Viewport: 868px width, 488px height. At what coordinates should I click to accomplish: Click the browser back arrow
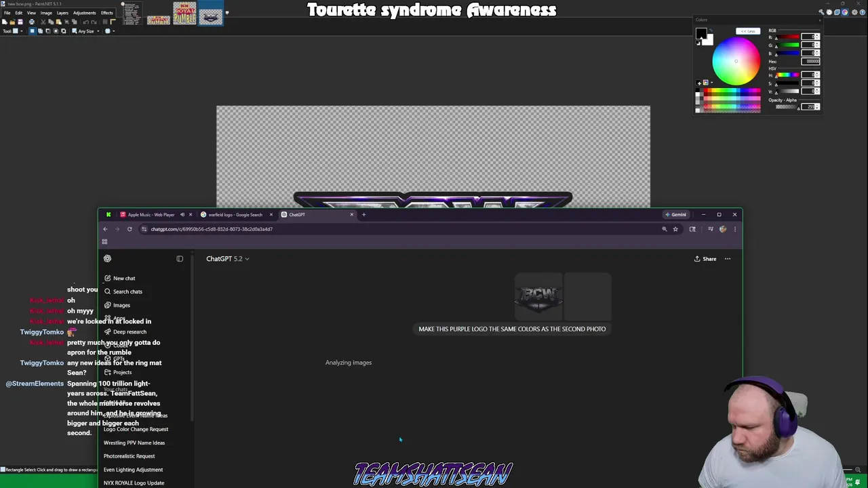click(x=105, y=229)
